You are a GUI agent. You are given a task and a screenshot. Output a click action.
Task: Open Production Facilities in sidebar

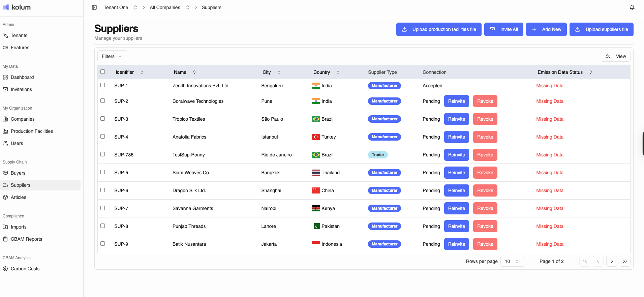(32, 131)
